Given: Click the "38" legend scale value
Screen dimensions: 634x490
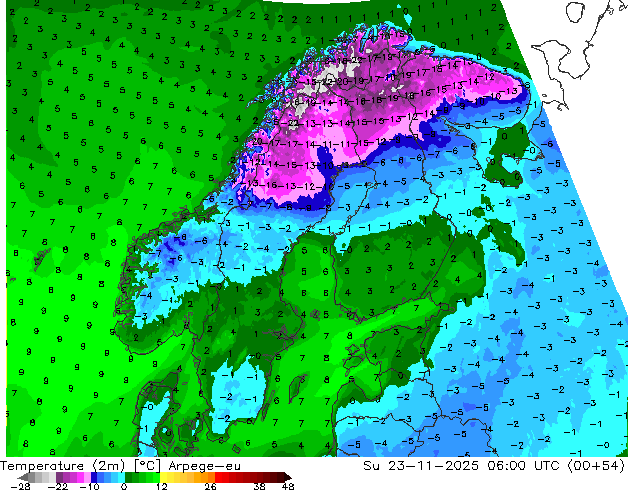Looking at the screenshot, I should click(260, 486).
